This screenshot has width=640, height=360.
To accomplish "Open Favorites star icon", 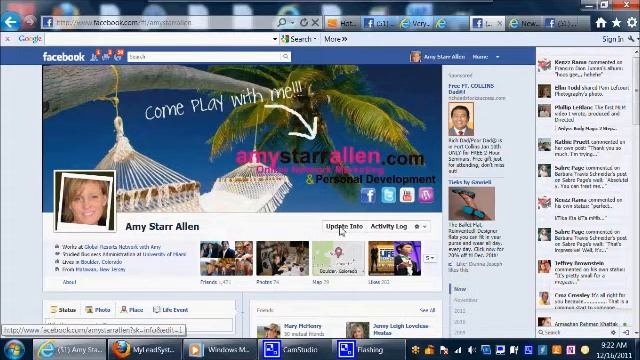I will (616, 23).
